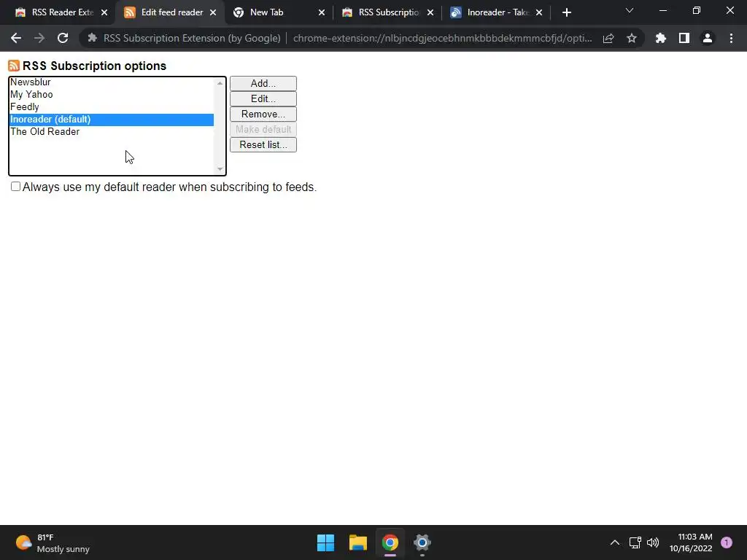Click the reader list scroll down arrow
Viewport: 747px width, 560px height.
(220, 169)
